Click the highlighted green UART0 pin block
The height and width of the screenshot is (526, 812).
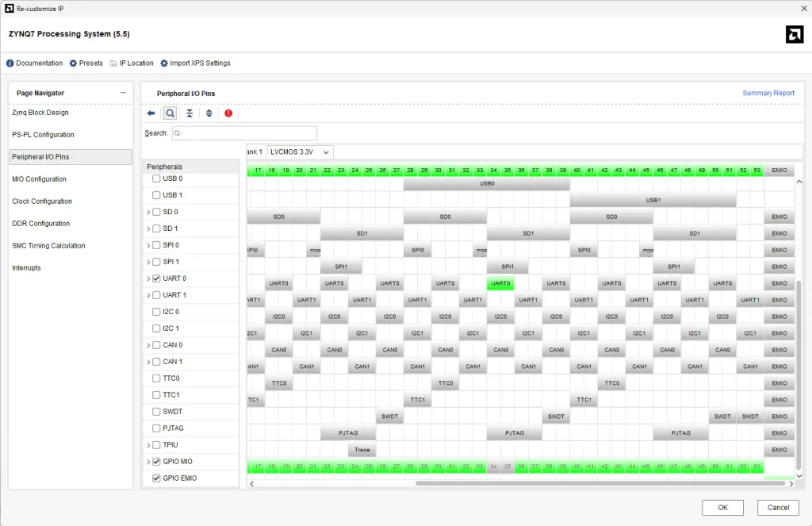point(500,283)
